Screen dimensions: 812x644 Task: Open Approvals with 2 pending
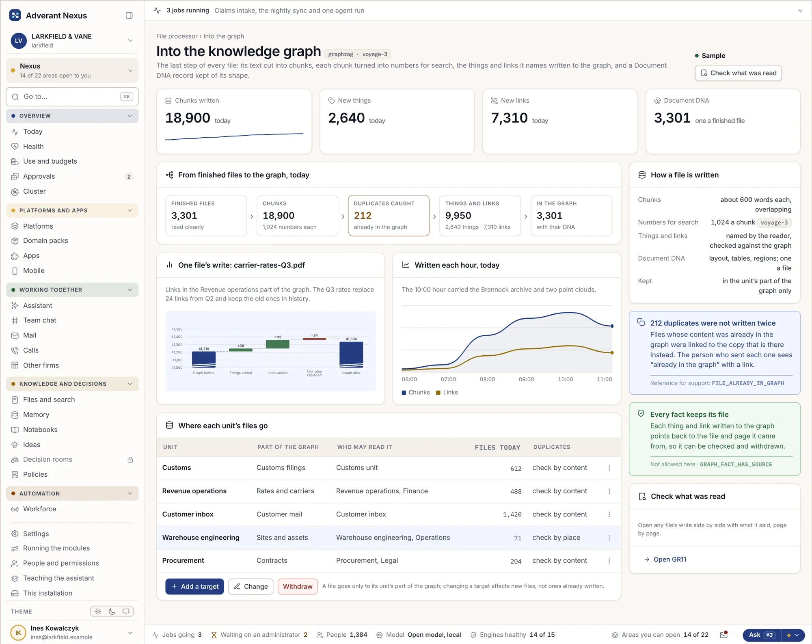[x=72, y=176]
